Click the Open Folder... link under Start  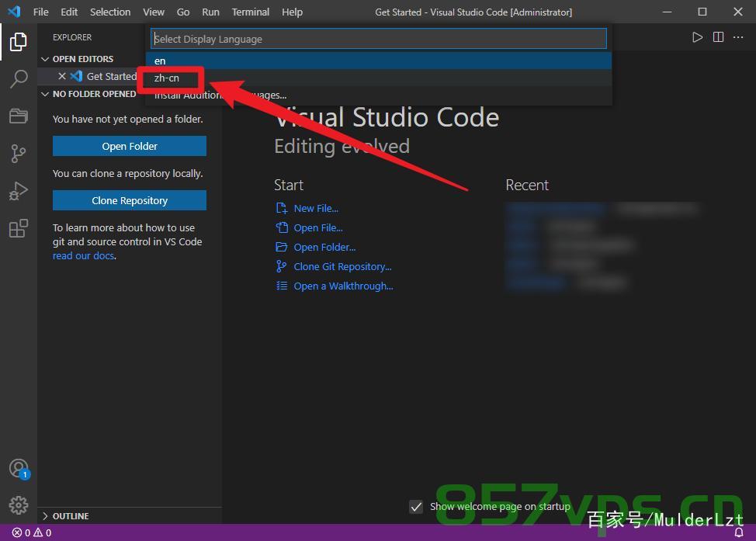point(324,247)
